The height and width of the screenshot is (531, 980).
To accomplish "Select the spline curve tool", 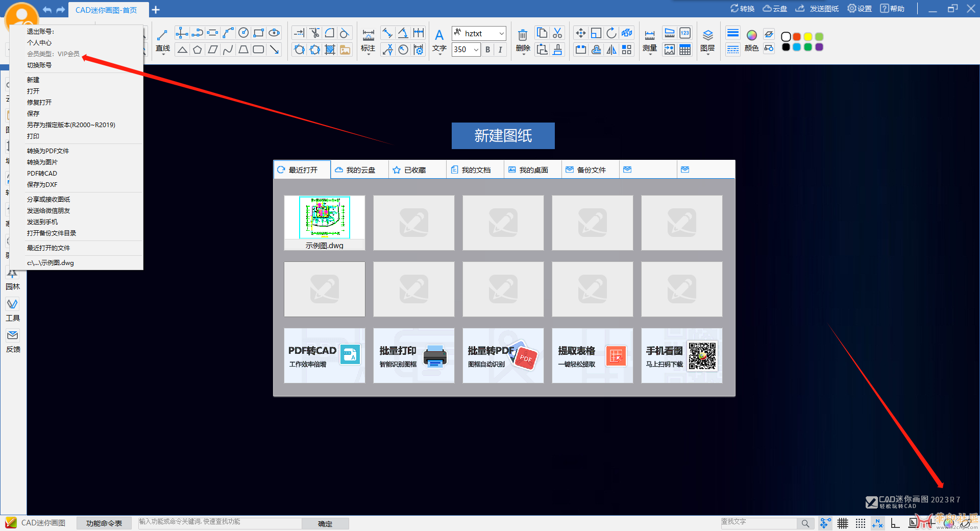I will 228,50.
